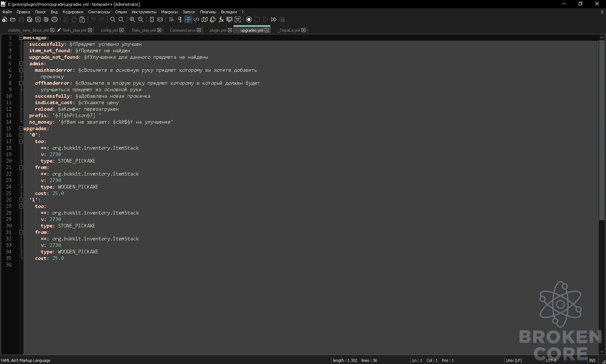Collapse the 'upgrades' fold on line 15

tap(21, 128)
